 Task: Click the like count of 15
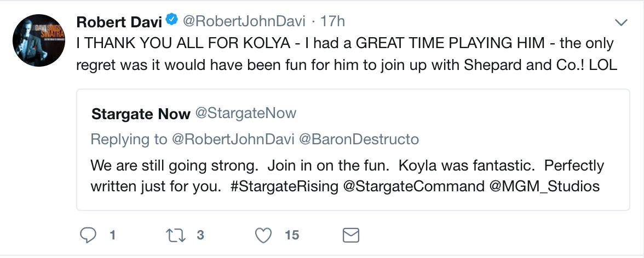[292, 236]
